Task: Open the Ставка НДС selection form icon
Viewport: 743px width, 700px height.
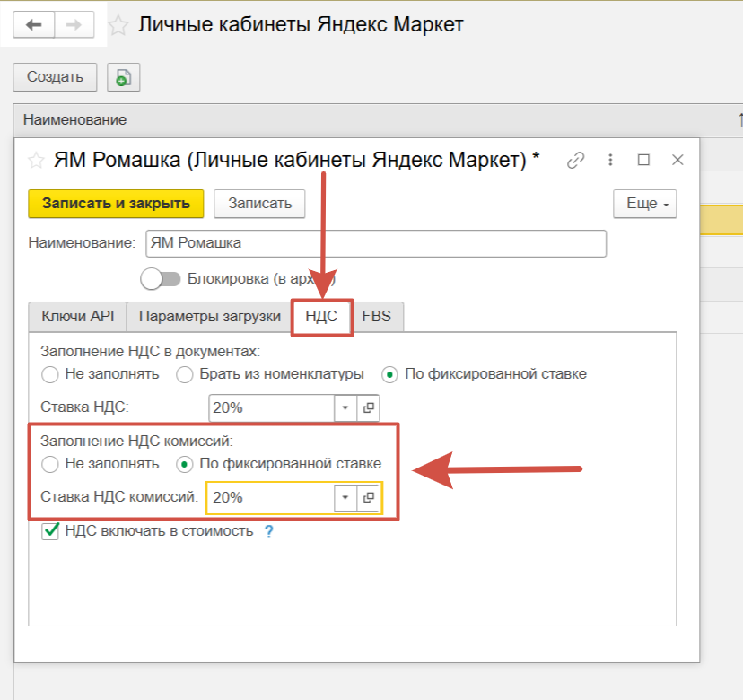Action: click(x=368, y=407)
